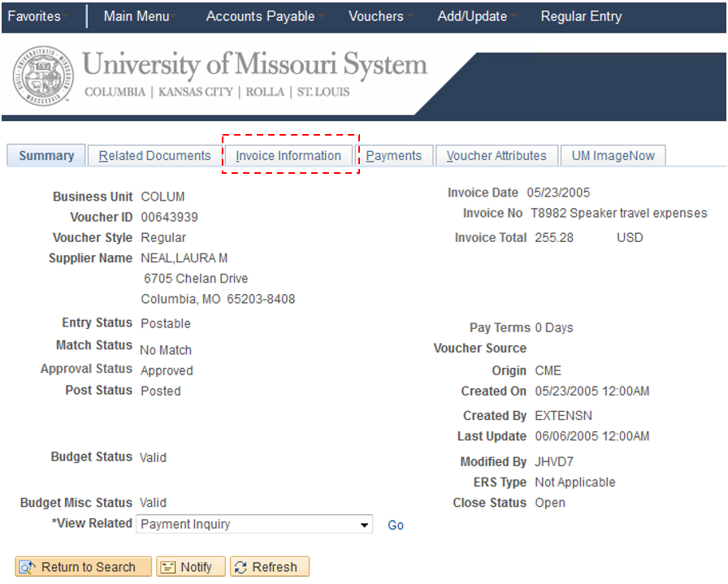Click Created By value EXTENSN
728x584 pixels.
564,416
